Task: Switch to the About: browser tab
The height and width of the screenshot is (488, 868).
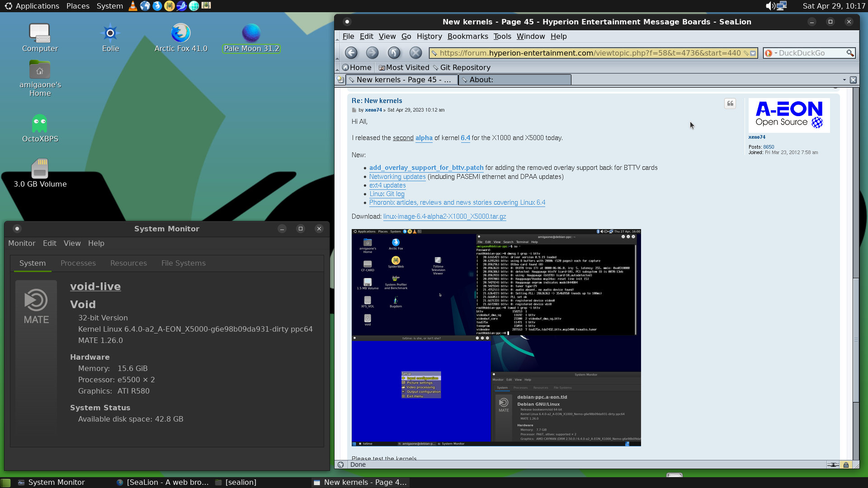Action: 515,80
